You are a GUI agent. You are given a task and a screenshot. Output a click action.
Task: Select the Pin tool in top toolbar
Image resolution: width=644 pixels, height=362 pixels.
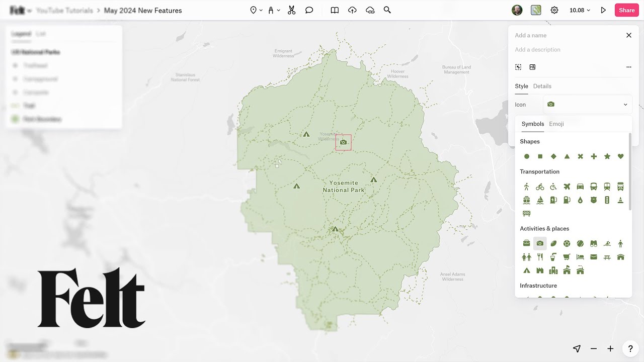pos(253,10)
